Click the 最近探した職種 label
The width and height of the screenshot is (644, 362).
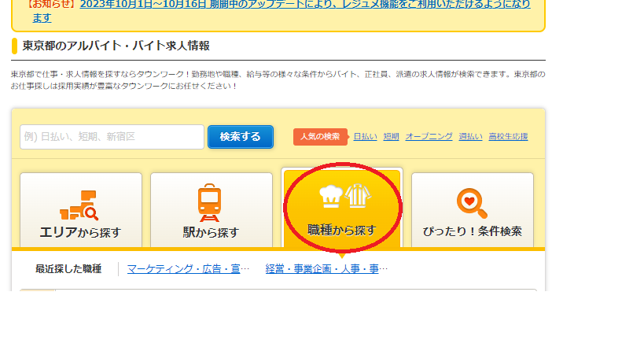click(68, 269)
